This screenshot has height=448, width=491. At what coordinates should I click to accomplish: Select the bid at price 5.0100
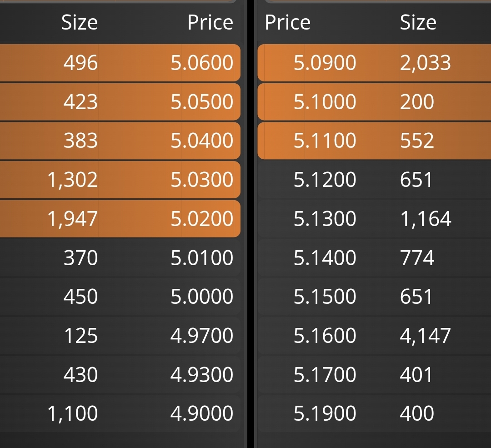point(120,257)
